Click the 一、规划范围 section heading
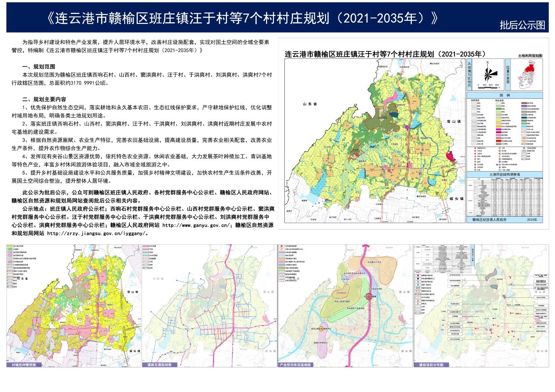 tap(39, 67)
